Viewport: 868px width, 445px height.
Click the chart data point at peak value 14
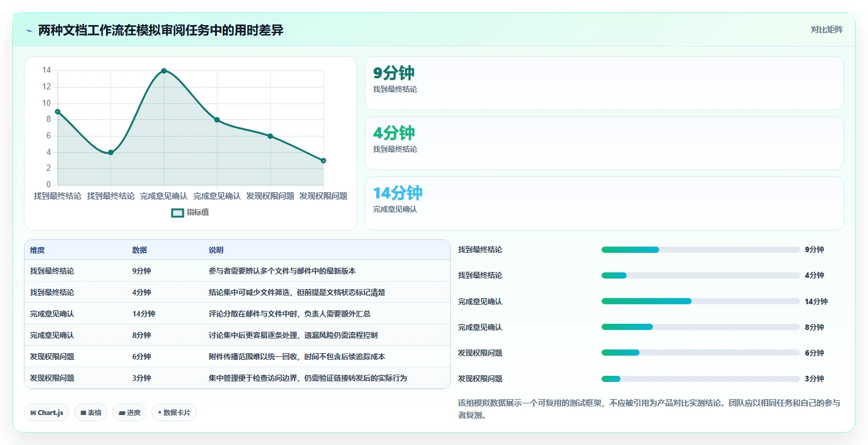click(x=164, y=71)
